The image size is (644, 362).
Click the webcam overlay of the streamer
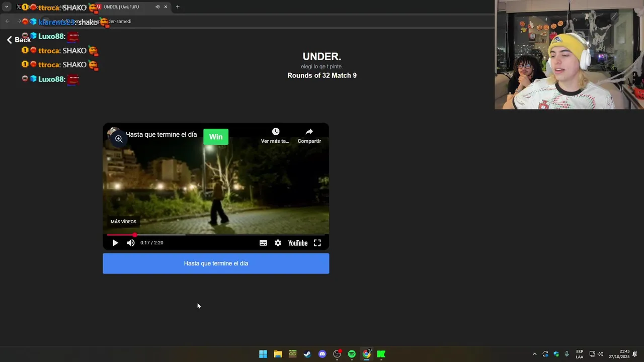click(x=569, y=55)
